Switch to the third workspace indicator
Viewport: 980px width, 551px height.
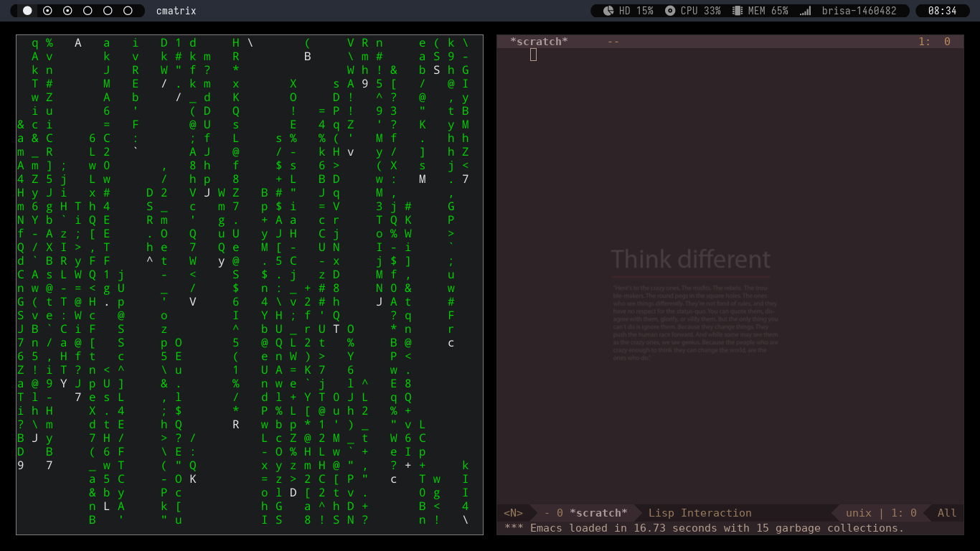pyautogui.click(x=67, y=11)
